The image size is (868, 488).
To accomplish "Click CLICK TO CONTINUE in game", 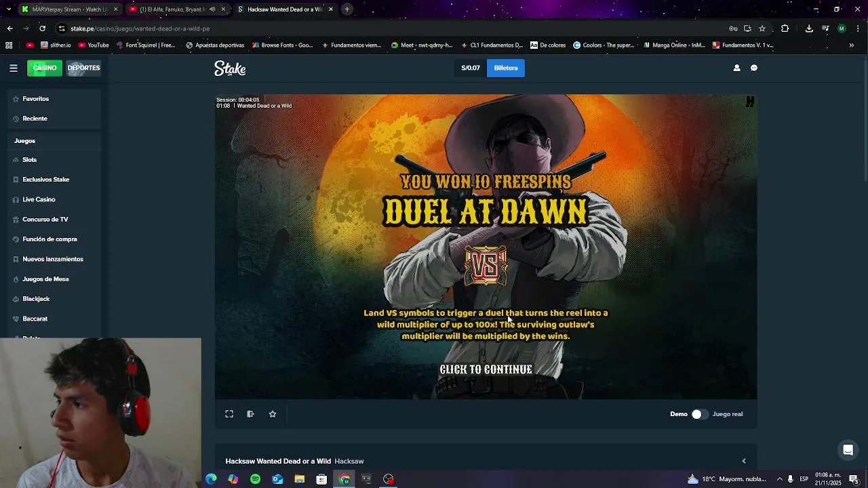I will 486,369.
